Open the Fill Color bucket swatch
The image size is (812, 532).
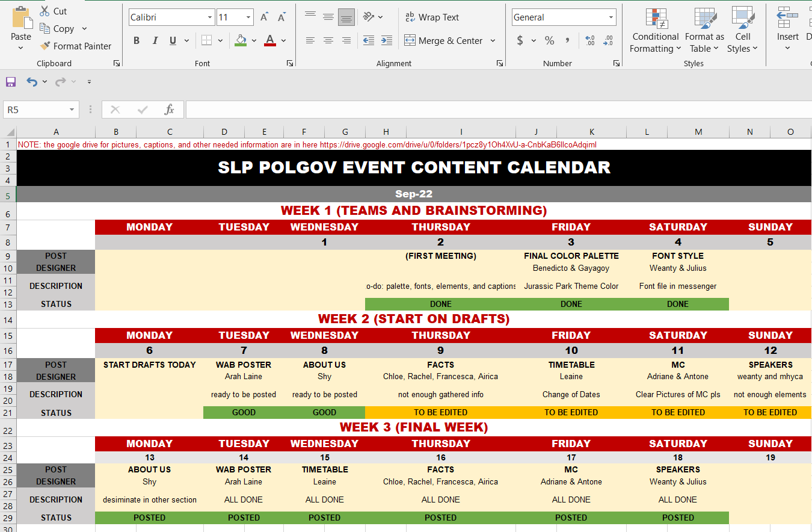coord(241,40)
